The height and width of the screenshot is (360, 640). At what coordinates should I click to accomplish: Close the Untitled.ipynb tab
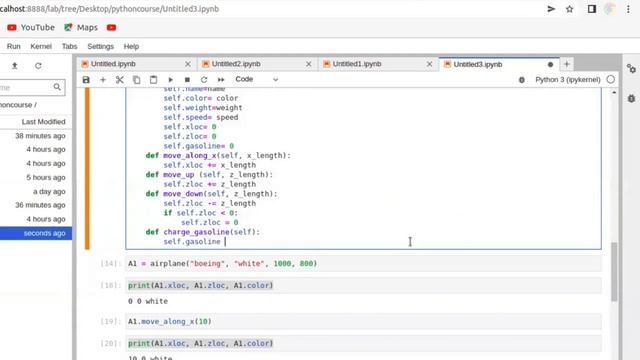(x=188, y=64)
